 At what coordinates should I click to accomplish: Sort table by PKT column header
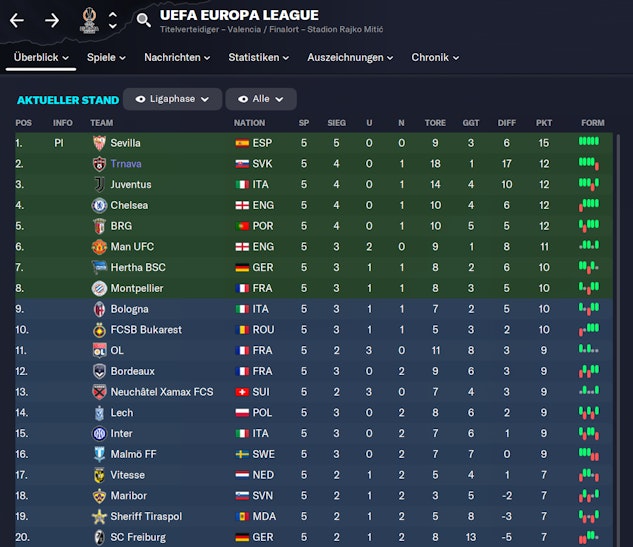pos(544,123)
